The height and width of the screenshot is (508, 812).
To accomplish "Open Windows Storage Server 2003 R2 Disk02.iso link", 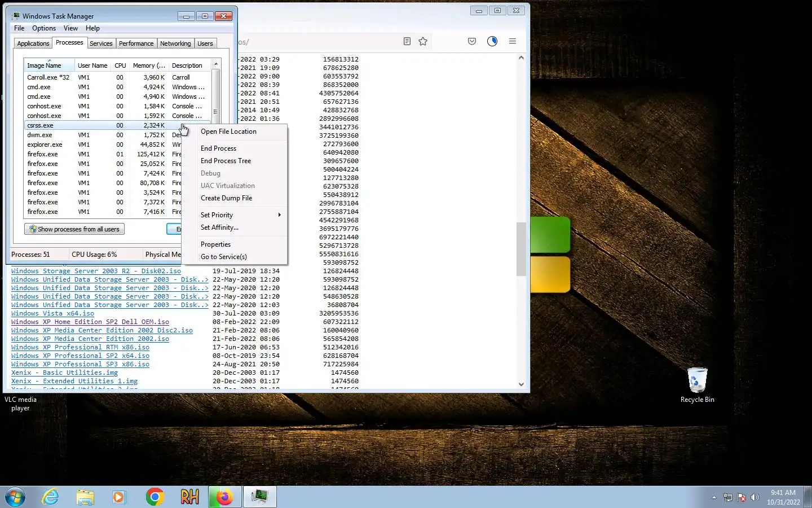I will (96, 271).
